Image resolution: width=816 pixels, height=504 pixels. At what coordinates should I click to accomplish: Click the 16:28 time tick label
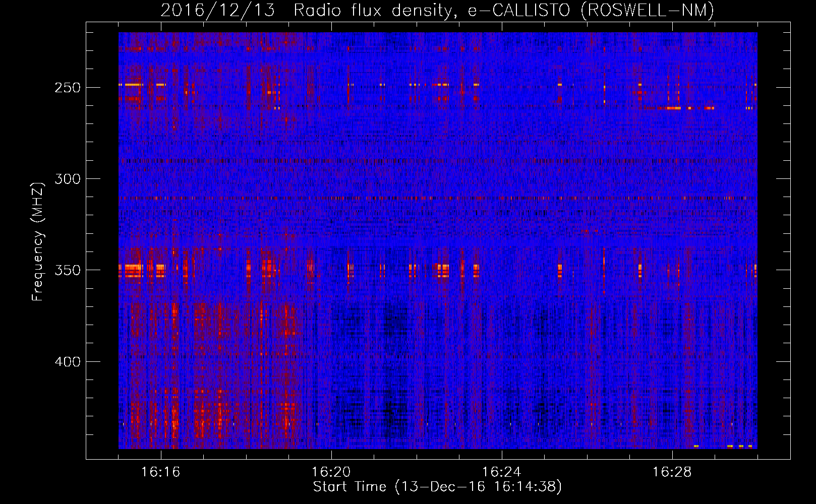tap(672, 472)
